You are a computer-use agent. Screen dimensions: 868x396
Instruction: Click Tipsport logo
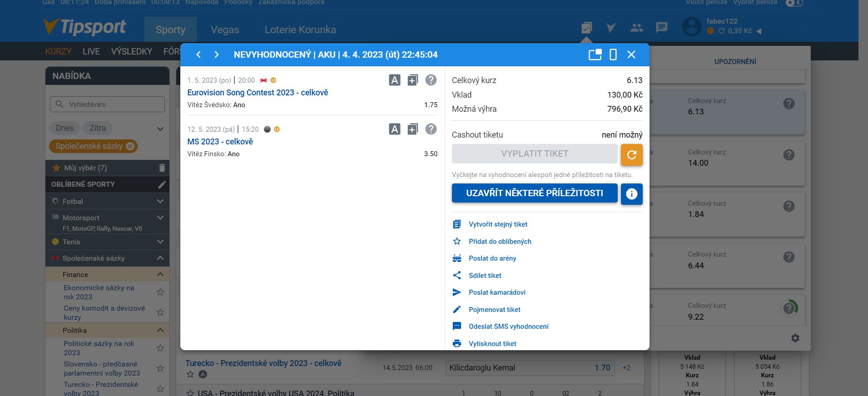(85, 27)
